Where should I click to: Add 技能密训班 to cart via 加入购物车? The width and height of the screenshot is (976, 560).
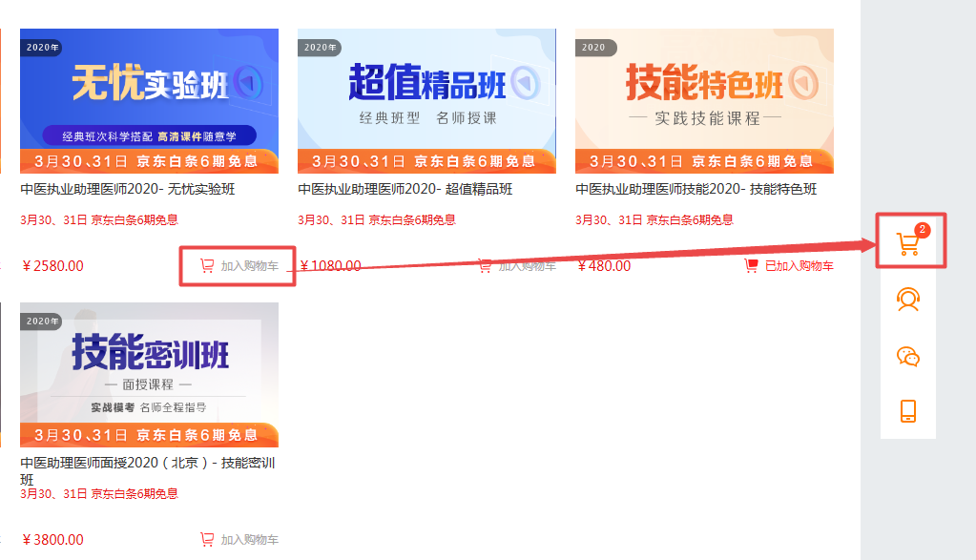(x=249, y=539)
